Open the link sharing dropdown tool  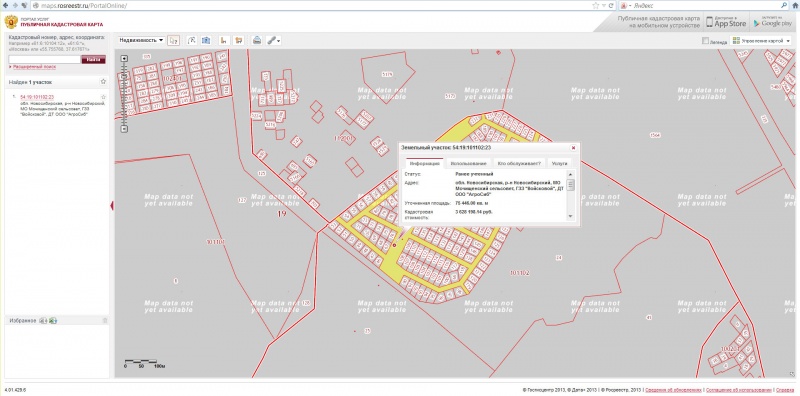274,40
